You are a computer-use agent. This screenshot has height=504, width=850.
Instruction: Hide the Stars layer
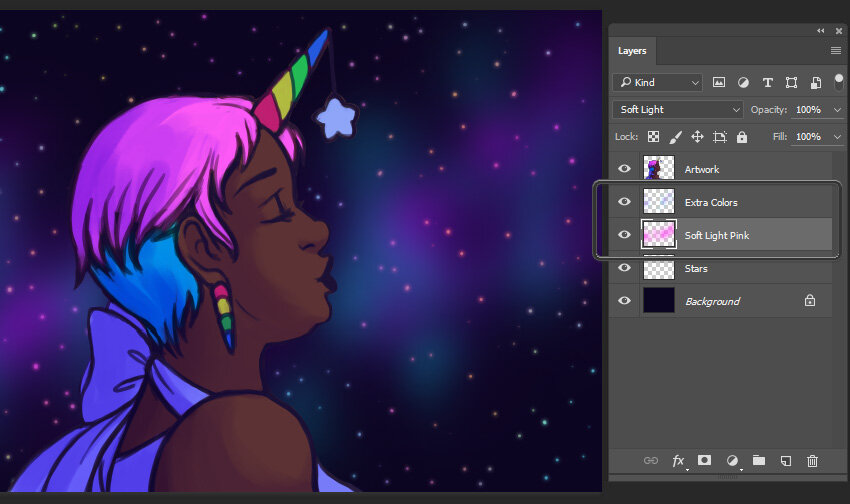click(x=624, y=268)
